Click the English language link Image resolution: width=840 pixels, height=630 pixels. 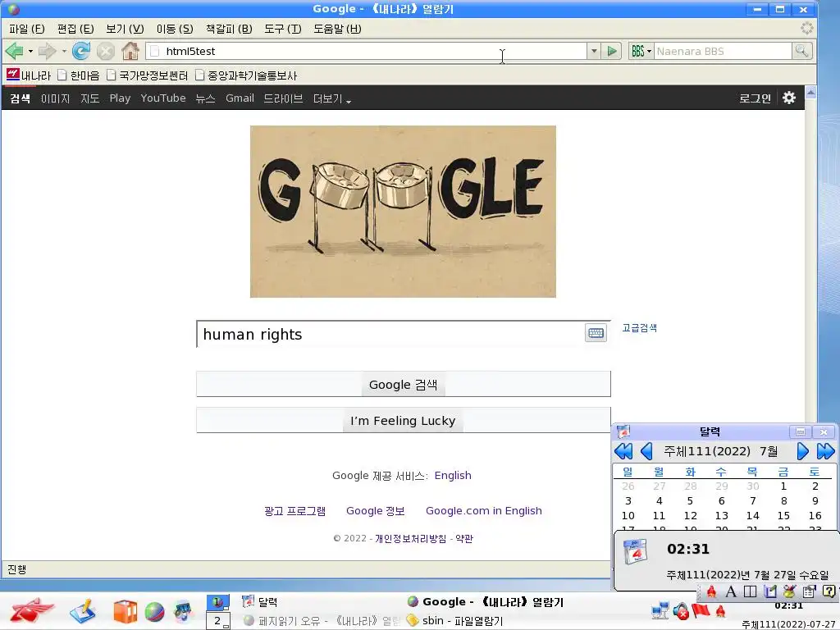[x=453, y=475]
